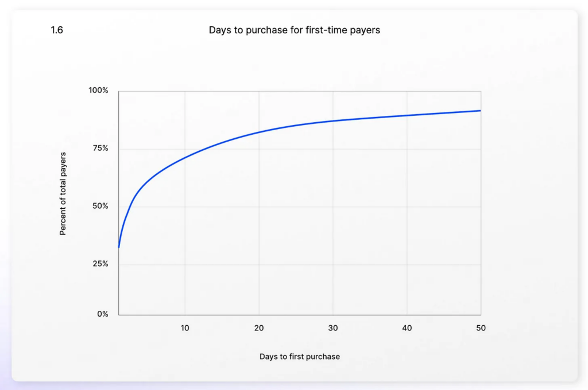Click the chart title about first-time payers

click(294, 30)
